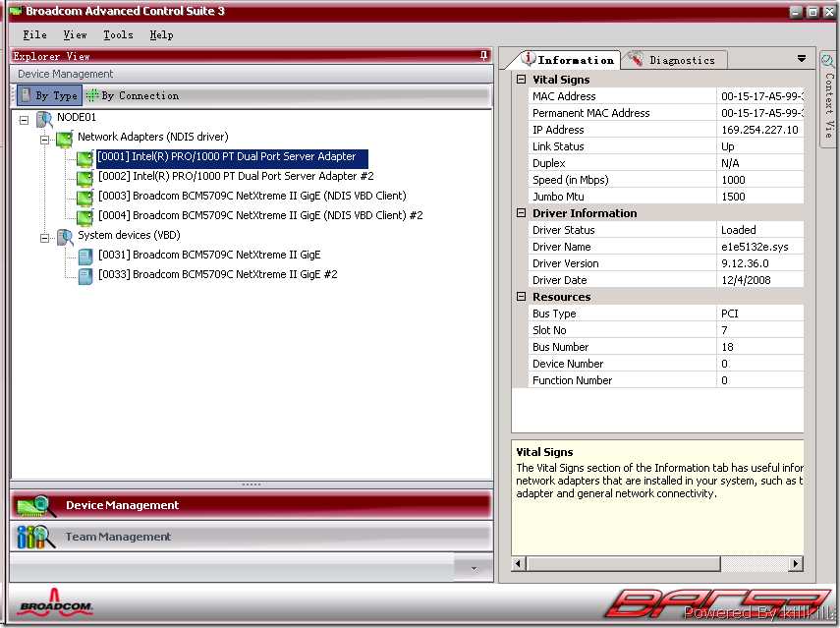
Task: Collapse the NODE01 tree node
Action: (25, 119)
